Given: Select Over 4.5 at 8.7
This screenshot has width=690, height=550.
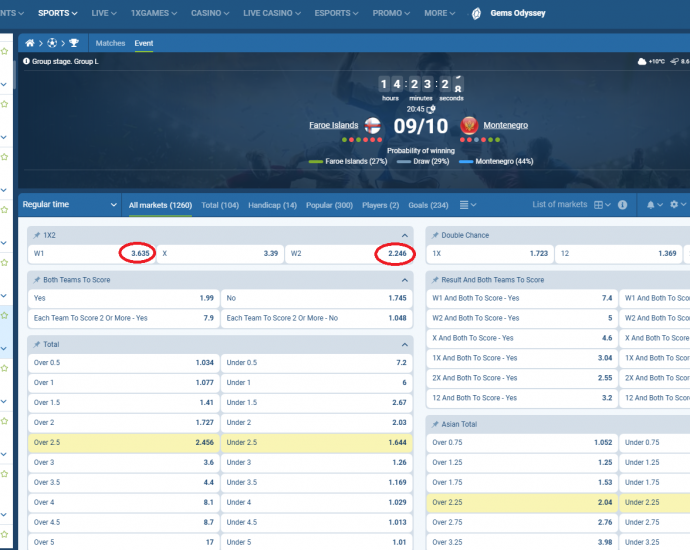Looking at the screenshot, I should coord(124,523).
